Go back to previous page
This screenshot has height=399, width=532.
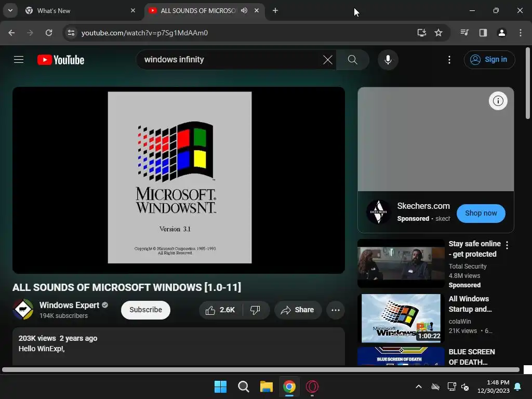(11, 33)
